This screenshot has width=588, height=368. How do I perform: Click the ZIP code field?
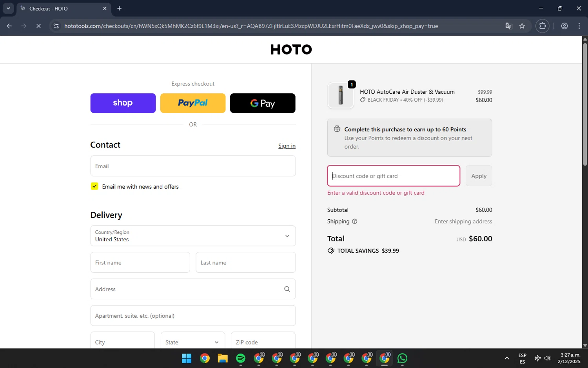click(x=263, y=341)
